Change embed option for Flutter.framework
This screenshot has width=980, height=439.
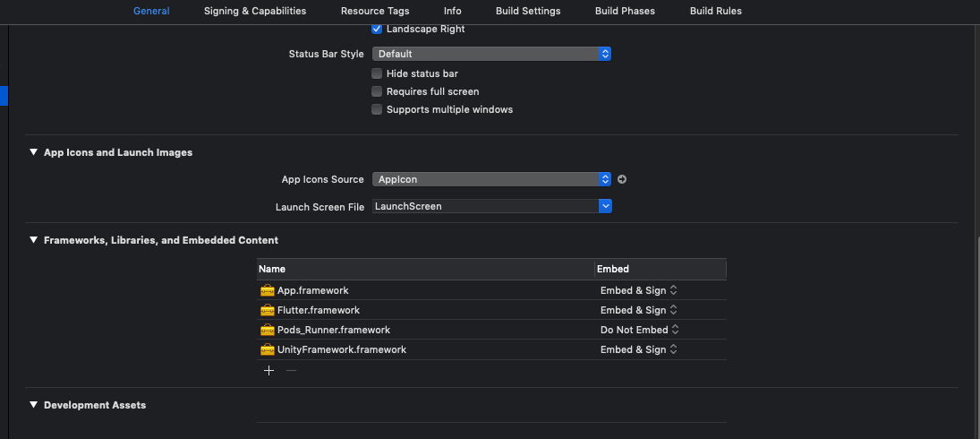click(639, 310)
